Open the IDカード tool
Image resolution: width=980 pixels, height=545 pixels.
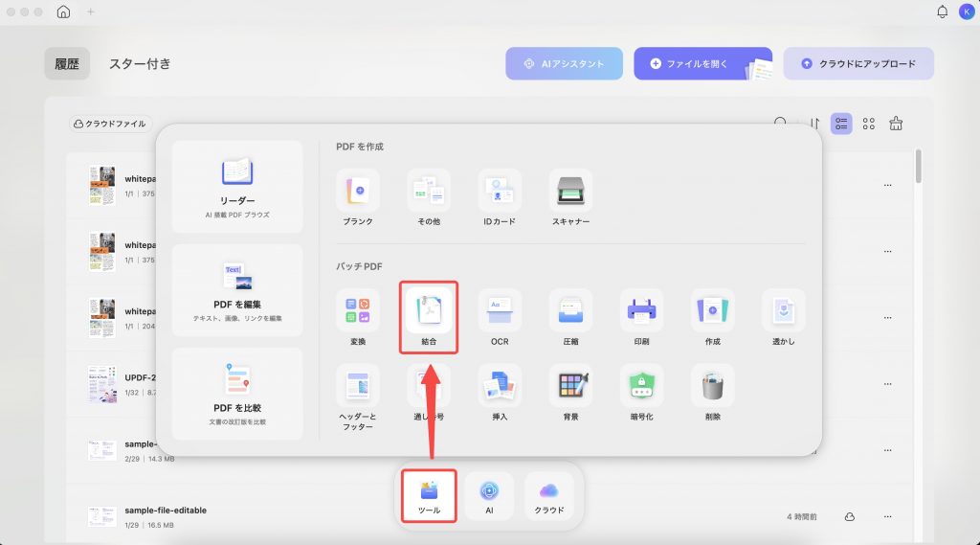500,191
